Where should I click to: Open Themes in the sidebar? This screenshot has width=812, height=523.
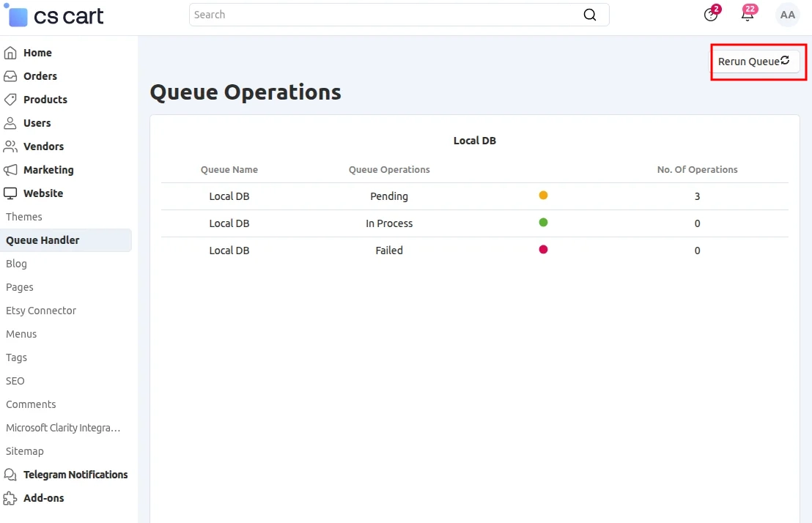24,216
